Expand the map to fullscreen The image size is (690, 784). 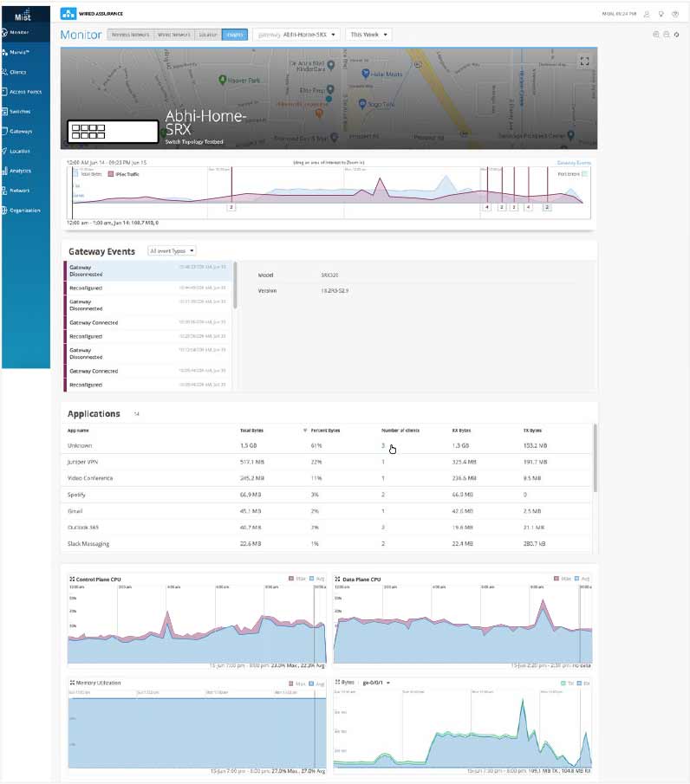pyautogui.click(x=584, y=61)
